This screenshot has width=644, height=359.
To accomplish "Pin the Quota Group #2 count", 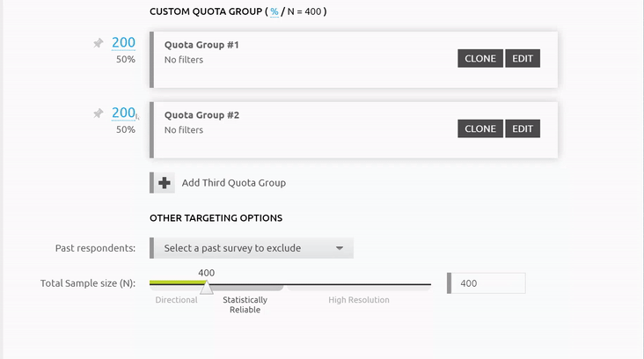I will click(x=99, y=114).
